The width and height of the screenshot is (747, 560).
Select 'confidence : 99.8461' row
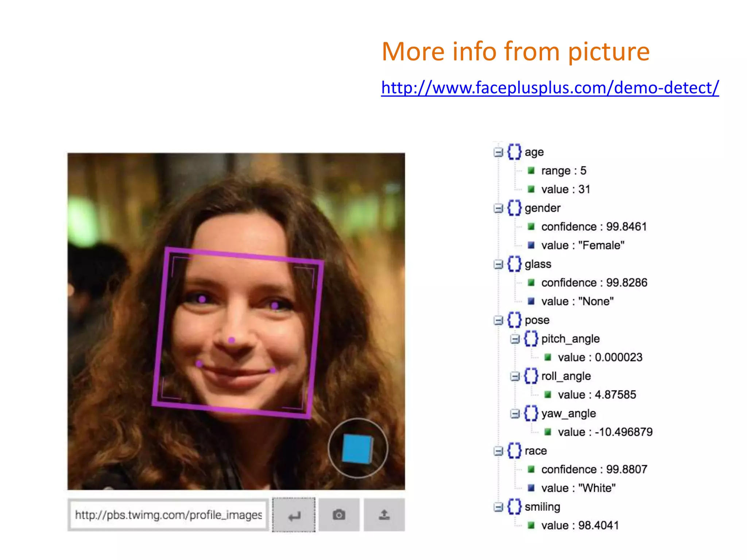tap(587, 227)
